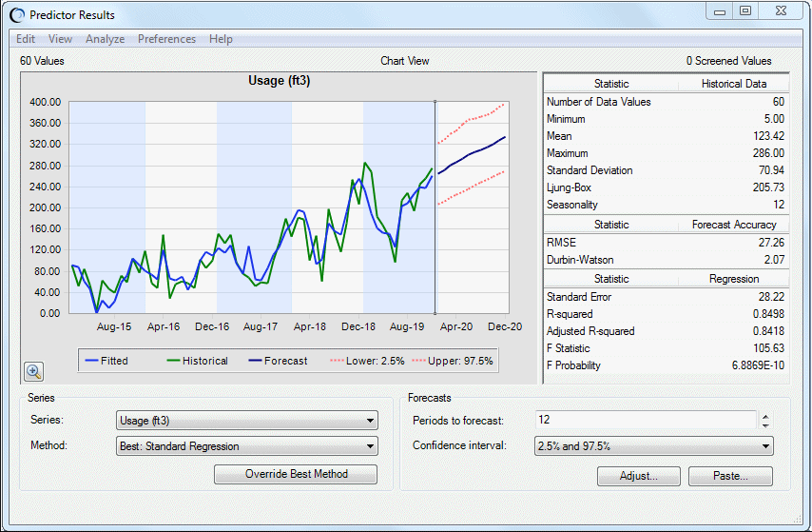Click the Aug-15 axis label
The width and height of the screenshot is (812, 532).
click(x=114, y=326)
